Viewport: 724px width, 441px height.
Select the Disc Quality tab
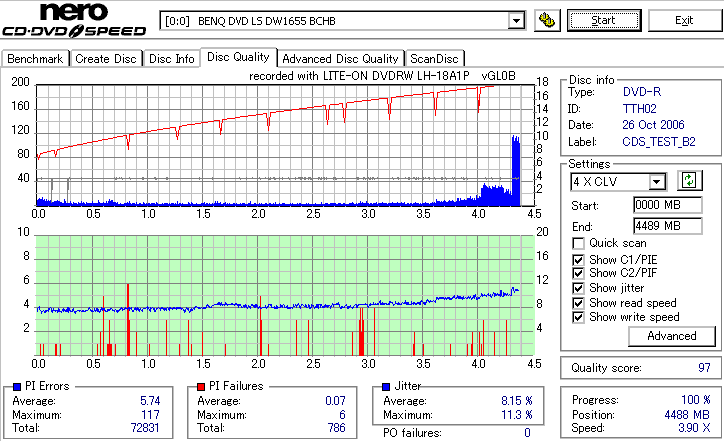click(x=238, y=57)
